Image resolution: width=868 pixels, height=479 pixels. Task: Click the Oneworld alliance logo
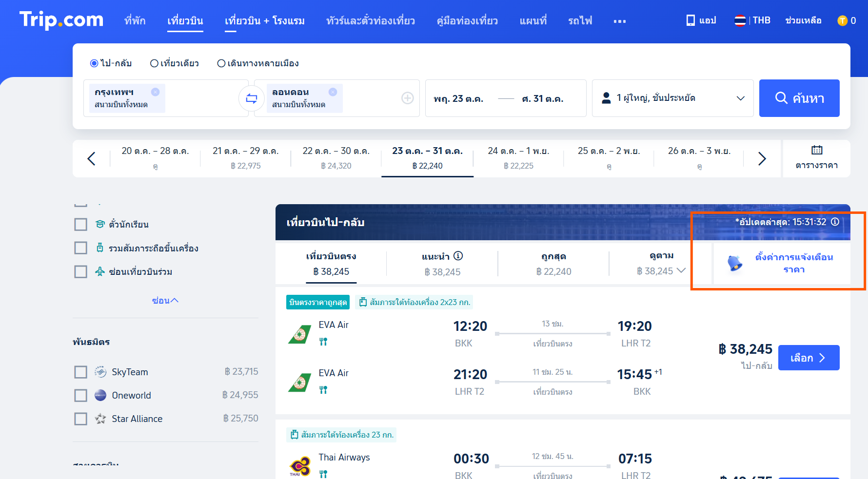tap(100, 395)
